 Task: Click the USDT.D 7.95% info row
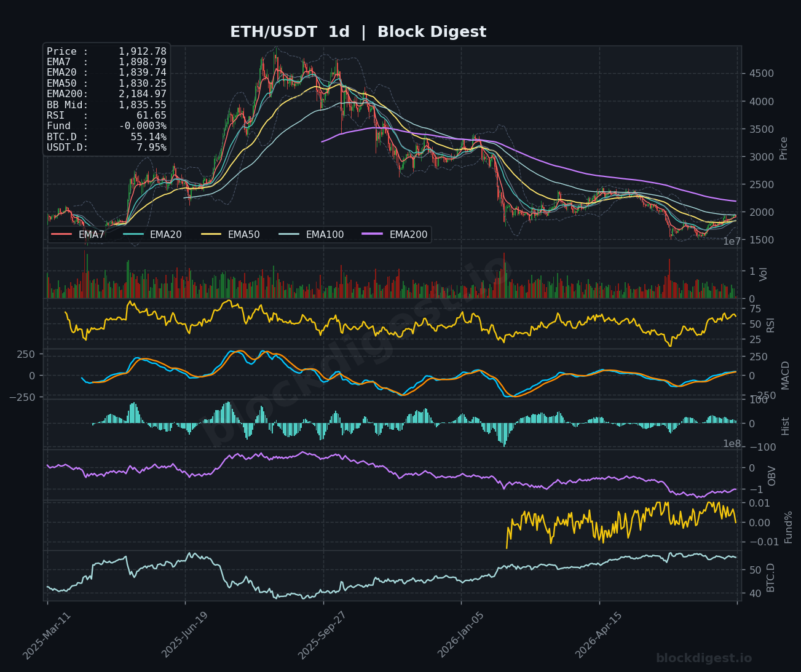[106, 148]
